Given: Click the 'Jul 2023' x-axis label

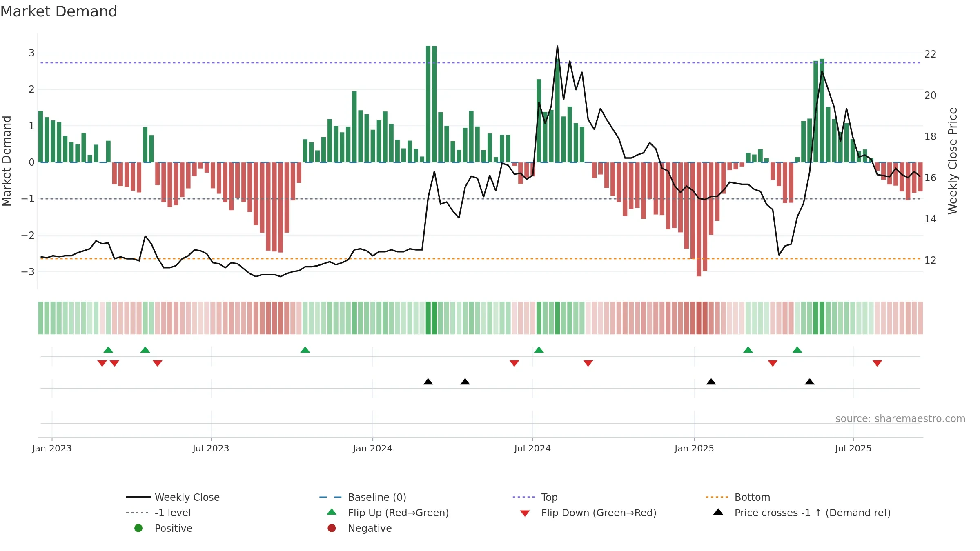Looking at the screenshot, I should click(211, 448).
